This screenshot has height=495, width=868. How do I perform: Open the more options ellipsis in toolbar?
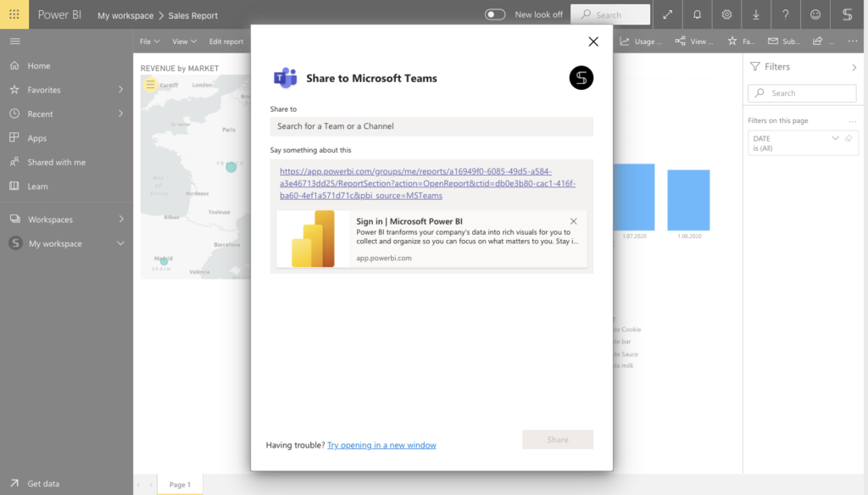point(853,41)
